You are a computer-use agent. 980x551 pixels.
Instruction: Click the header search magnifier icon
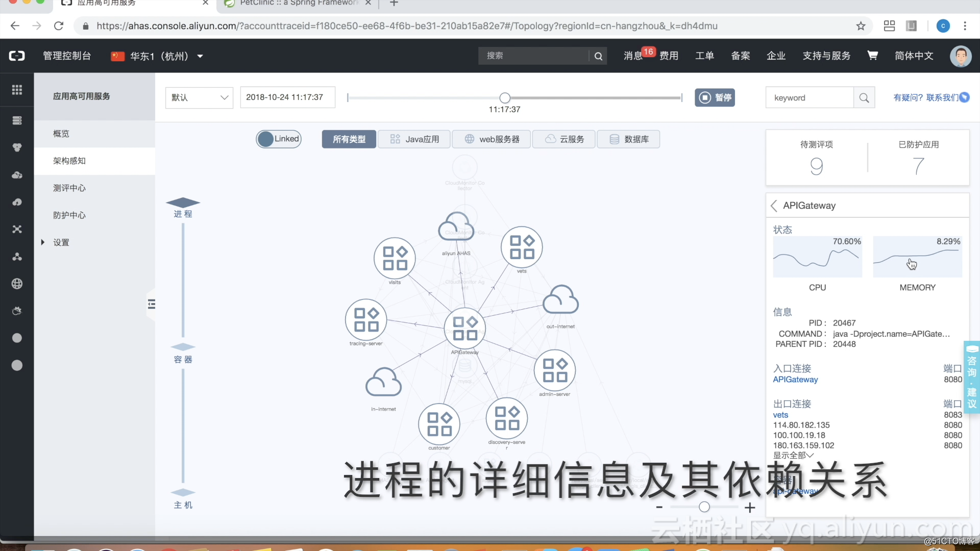point(598,56)
